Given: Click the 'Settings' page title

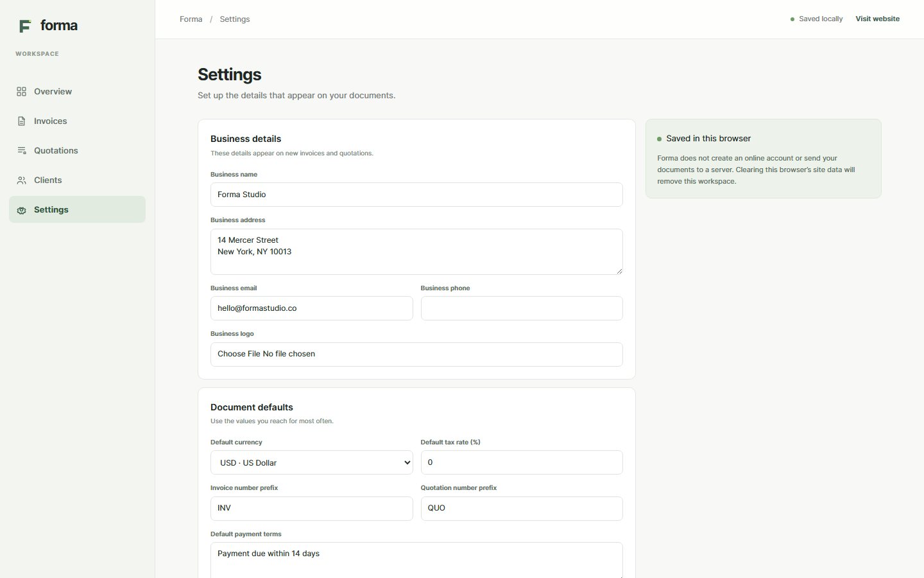Looking at the screenshot, I should [x=230, y=74].
